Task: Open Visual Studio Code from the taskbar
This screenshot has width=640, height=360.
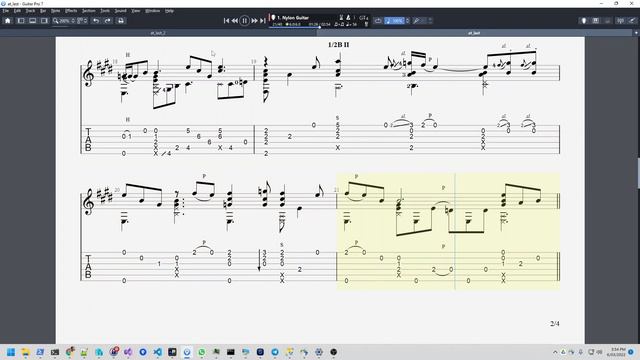Action: (158, 352)
